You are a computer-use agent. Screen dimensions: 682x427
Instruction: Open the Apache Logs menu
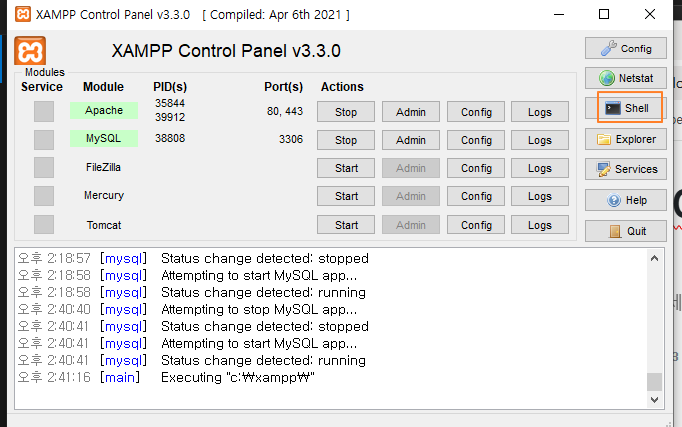[x=540, y=112]
